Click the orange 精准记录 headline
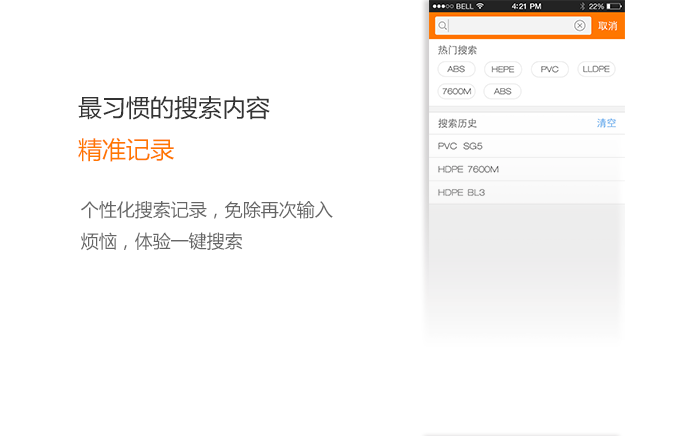699x436 pixels. pos(126,150)
